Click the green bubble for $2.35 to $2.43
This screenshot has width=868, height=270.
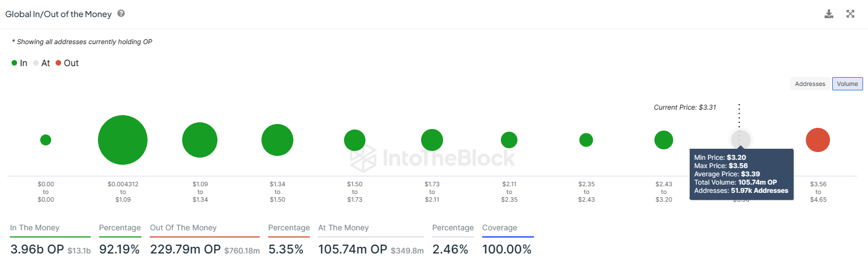tap(586, 140)
